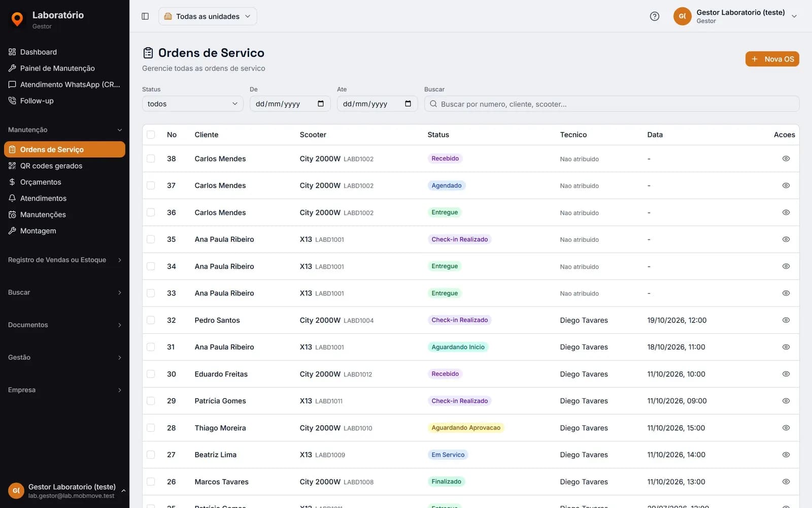This screenshot has height=508, width=812.
Task: Open Atendimentos in sidebar
Action: (64, 198)
